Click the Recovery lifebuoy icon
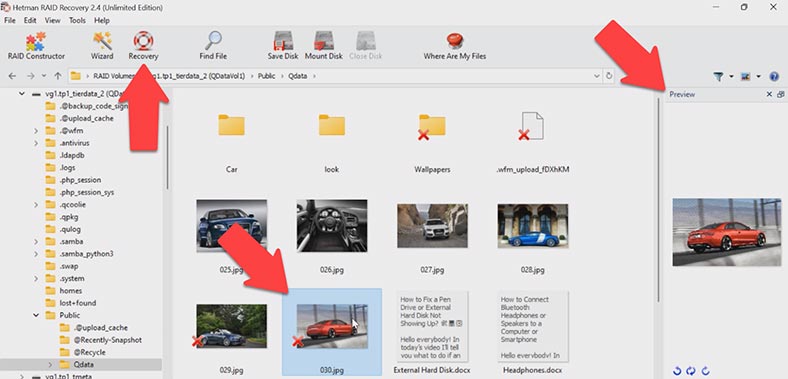Screen dimensions: 788x379 (x=143, y=41)
